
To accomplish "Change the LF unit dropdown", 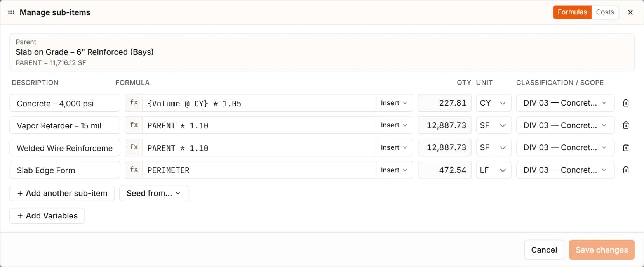I will [x=493, y=170].
